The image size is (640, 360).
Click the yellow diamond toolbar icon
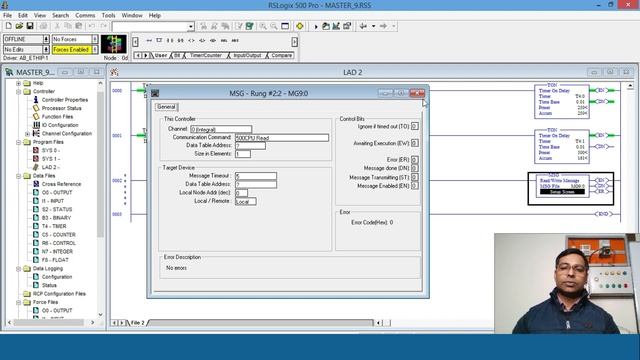pos(300,26)
